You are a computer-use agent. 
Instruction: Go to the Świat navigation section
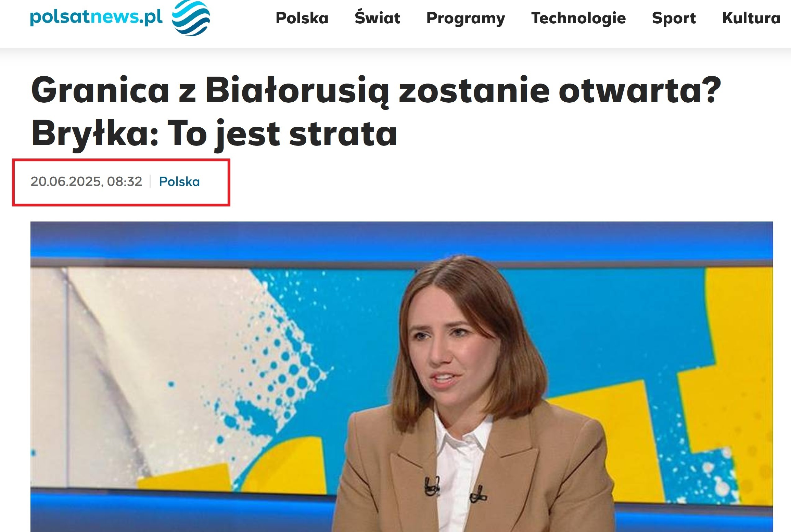click(377, 17)
